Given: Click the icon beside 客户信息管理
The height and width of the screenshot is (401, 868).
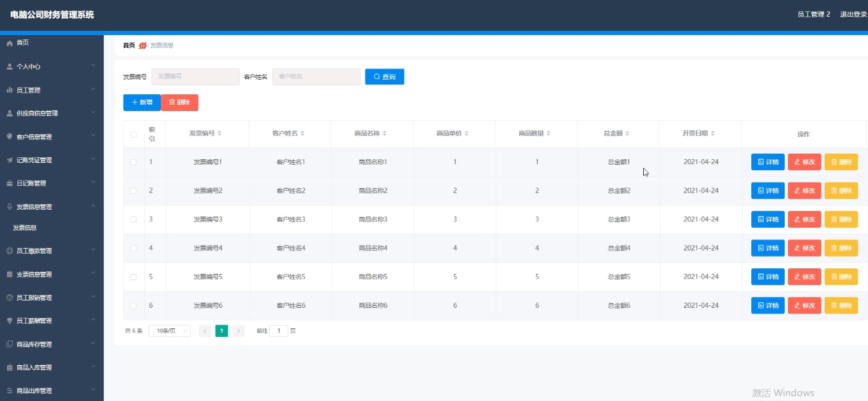Looking at the screenshot, I should tap(9, 137).
